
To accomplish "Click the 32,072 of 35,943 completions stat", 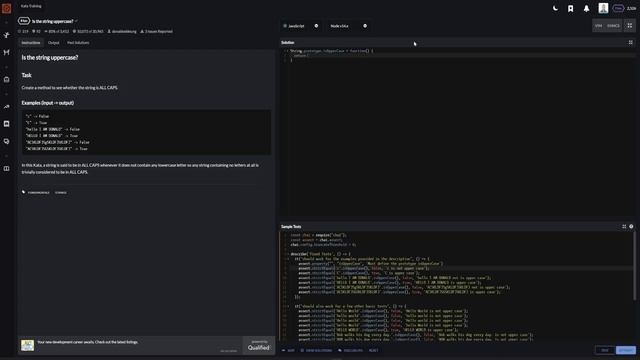I will click(88, 31).
